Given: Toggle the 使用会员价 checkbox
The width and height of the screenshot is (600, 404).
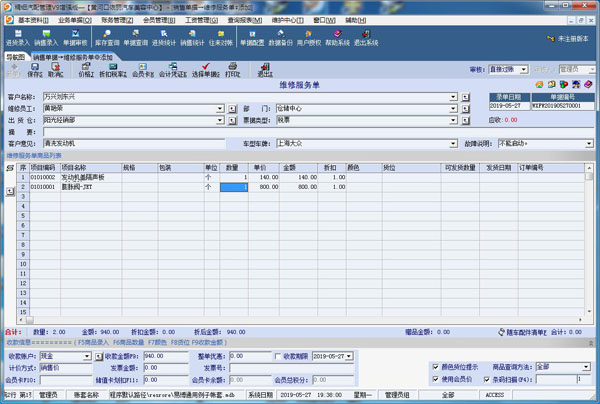Looking at the screenshot, I should point(435,379).
